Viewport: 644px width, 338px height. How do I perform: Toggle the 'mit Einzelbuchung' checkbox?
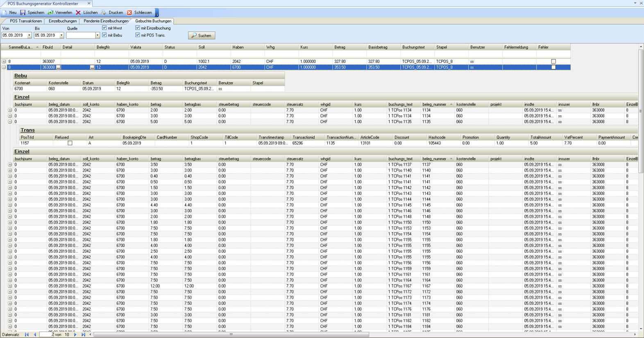click(138, 28)
